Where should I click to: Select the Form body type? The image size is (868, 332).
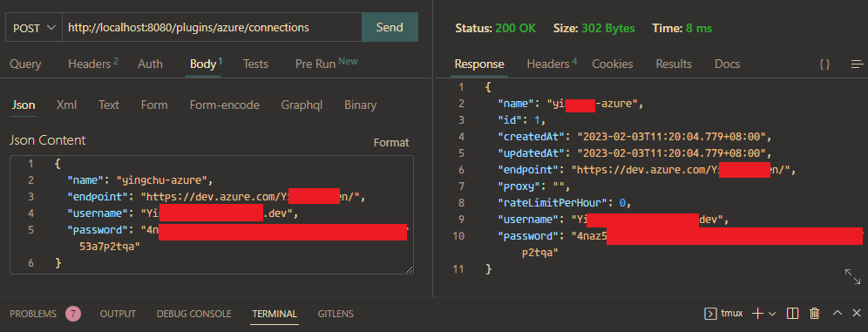(154, 105)
